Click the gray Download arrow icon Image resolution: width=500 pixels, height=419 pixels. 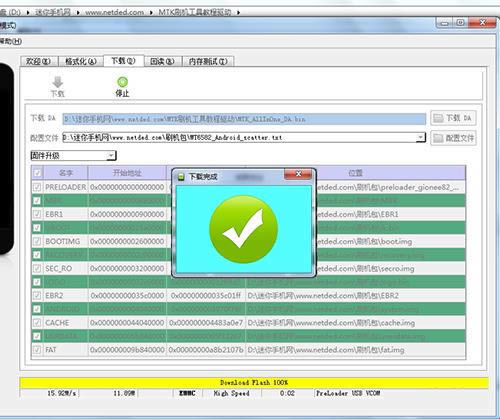tap(58, 82)
